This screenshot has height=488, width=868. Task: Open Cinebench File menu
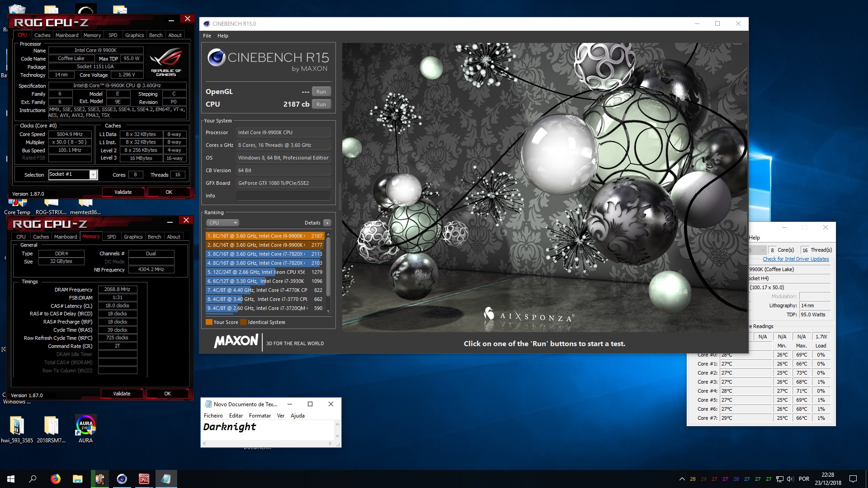click(207, 36)
